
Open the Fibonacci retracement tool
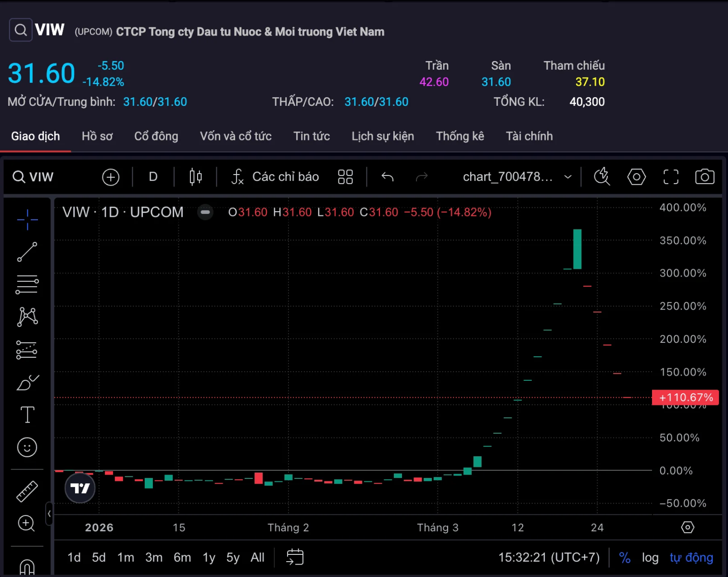point(27,284)
